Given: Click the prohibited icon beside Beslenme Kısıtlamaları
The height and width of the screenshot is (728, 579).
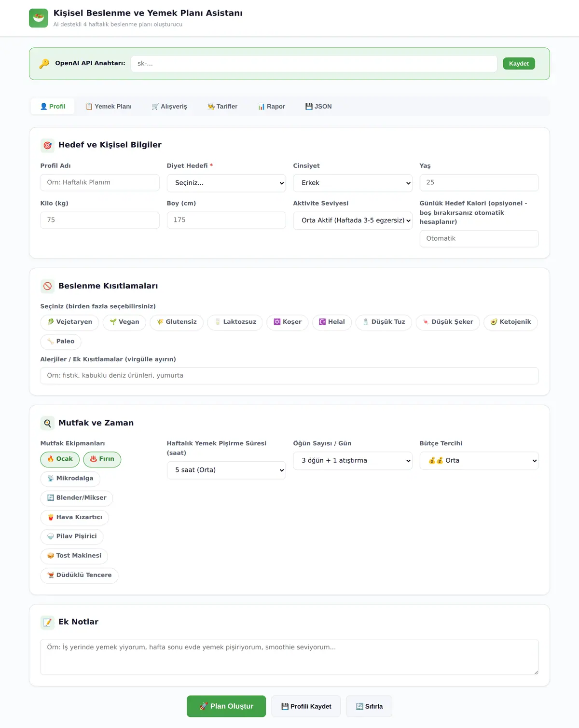Looking at the screenshot, I should [47, 286].
